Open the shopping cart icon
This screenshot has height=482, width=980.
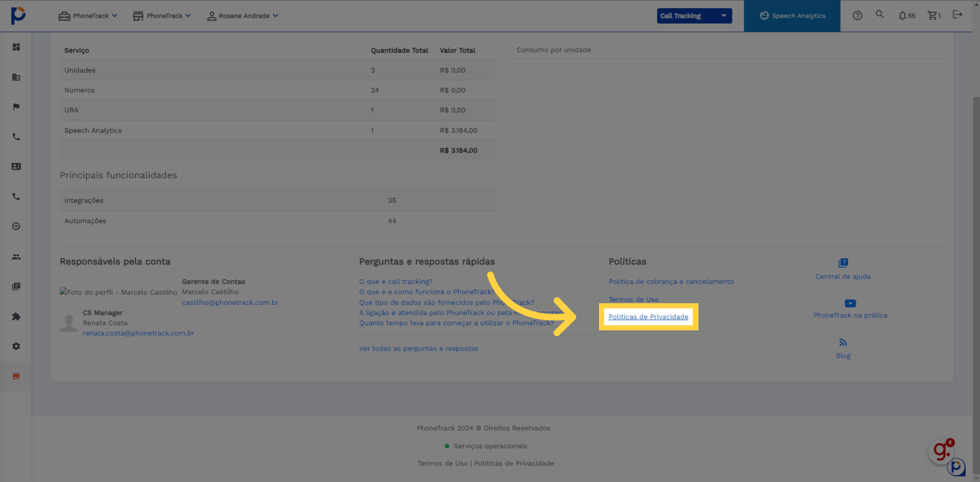point(934,16)
